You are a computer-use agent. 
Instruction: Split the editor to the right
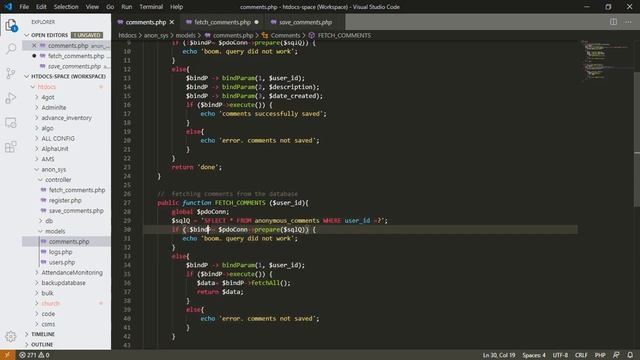coord(613,22)
